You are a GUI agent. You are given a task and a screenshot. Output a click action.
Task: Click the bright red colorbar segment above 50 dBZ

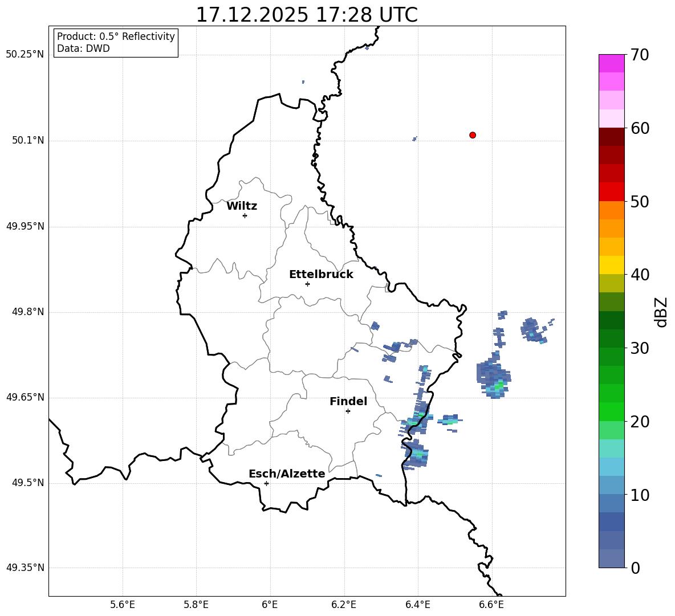pos(611,192)
